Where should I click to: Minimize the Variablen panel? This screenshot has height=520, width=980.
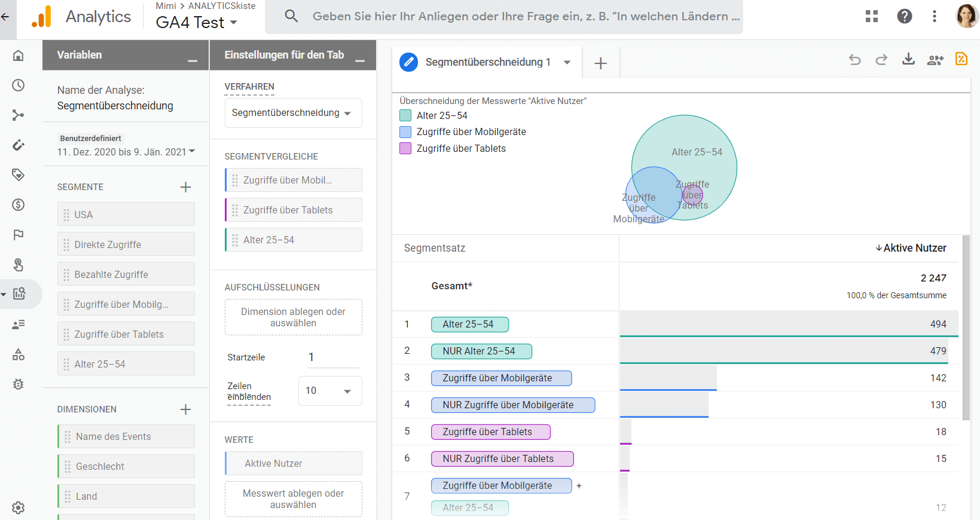click(193, 61)
